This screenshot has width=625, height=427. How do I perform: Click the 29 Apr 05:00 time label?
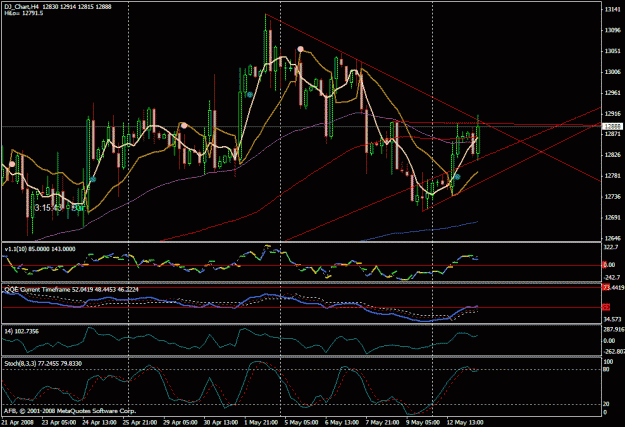[x=181, y=422]
